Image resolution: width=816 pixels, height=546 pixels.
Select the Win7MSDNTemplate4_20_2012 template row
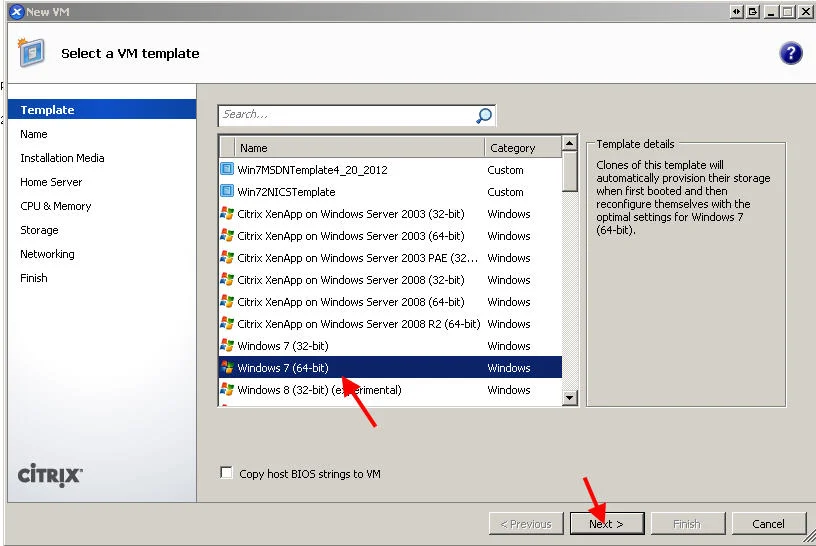click(x=390, y=169)
